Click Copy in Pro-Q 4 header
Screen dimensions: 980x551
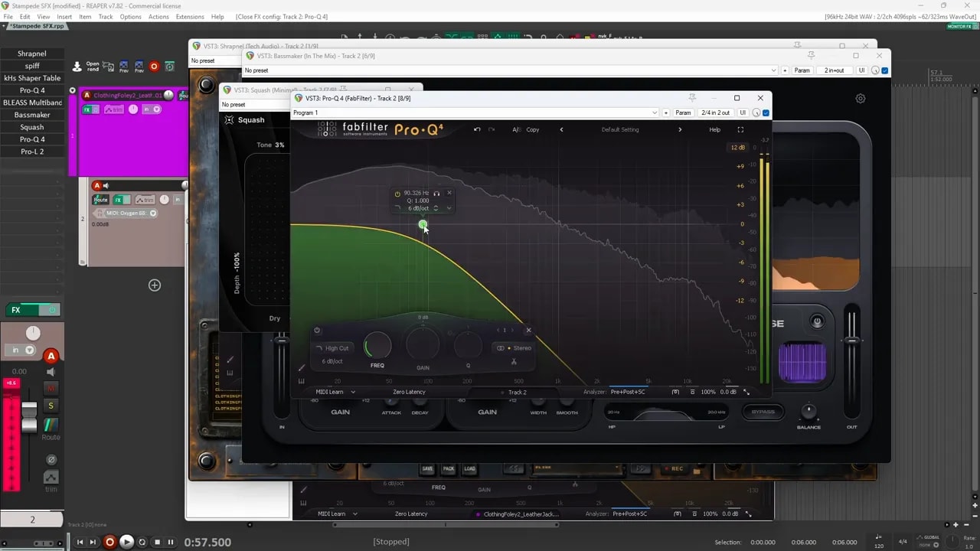[x=533, y=129]
